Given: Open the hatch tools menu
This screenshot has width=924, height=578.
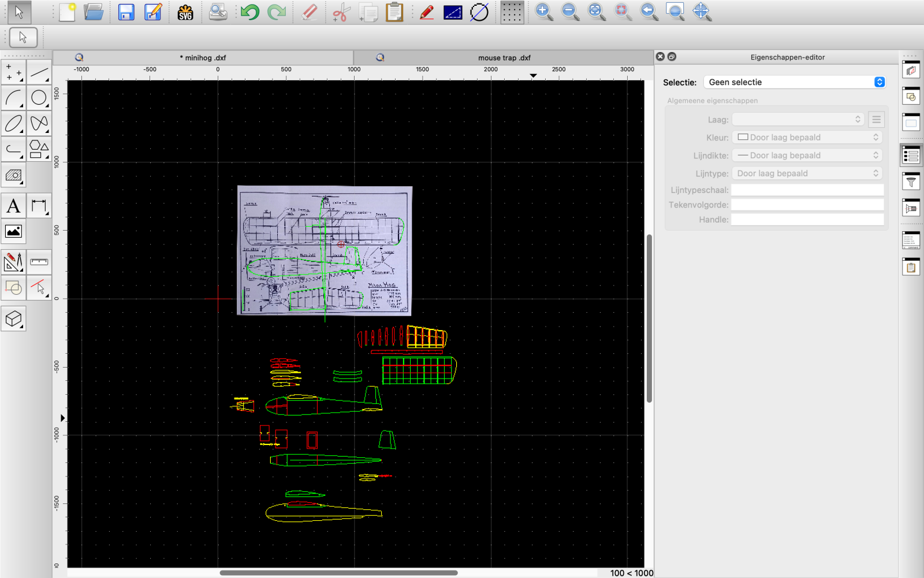Looking at the screenshot, I should 13,175.
